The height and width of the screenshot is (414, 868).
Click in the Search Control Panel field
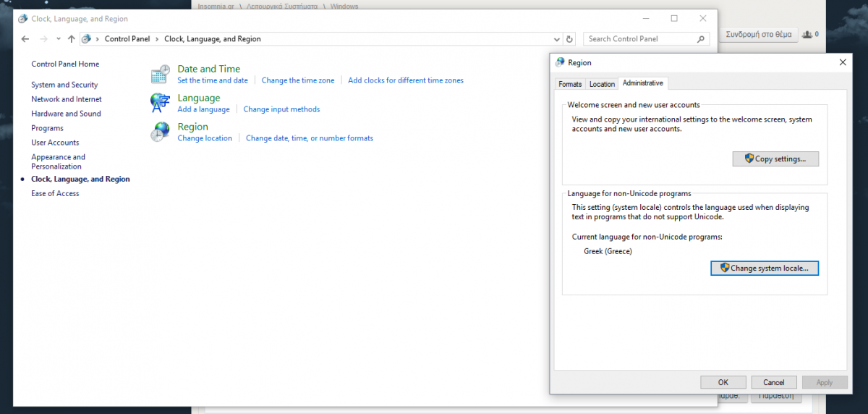640,39
